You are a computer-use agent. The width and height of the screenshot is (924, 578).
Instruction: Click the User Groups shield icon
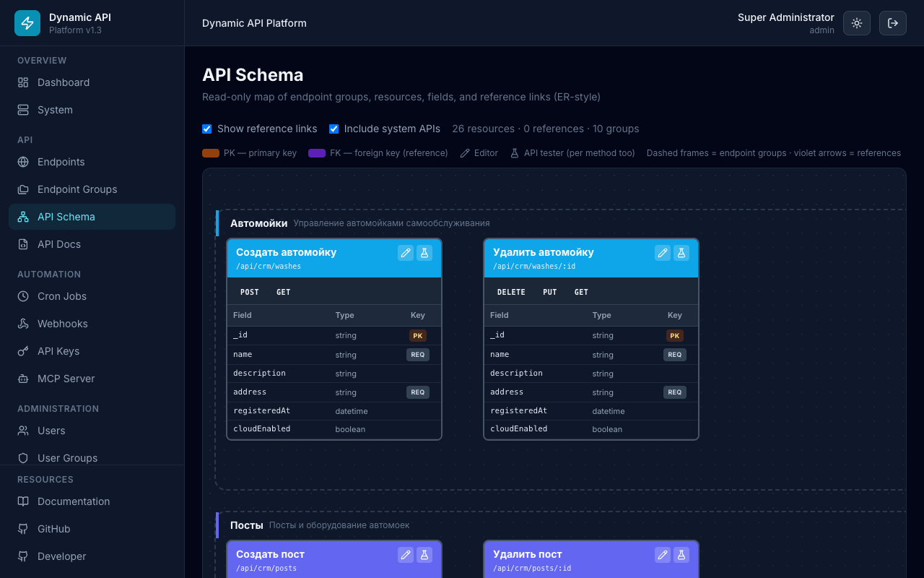pos(23,458)
